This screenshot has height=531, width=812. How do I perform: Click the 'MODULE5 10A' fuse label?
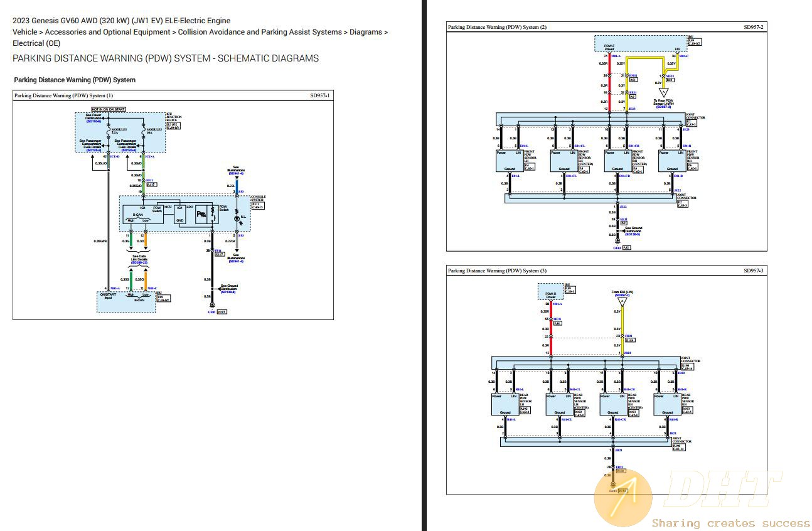tap(154, 131)
